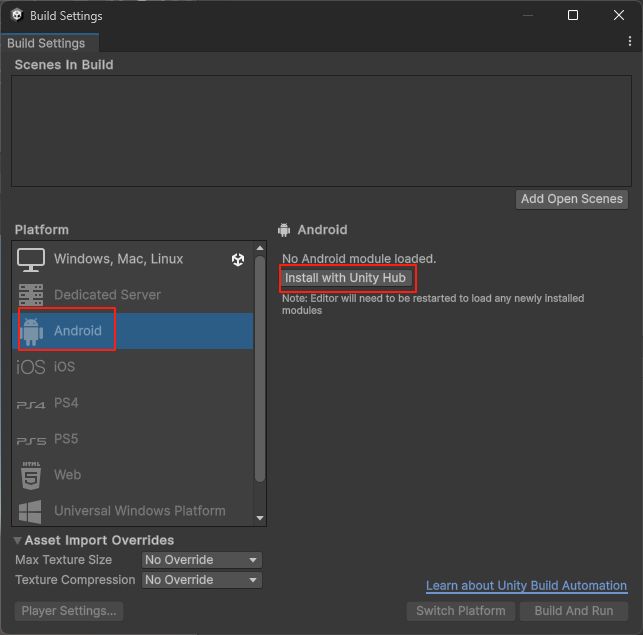This screenshot has height=635, width=643.
Task: Select the Windows, Mac, Linux platform row
Action: click(x=133, y=259)
